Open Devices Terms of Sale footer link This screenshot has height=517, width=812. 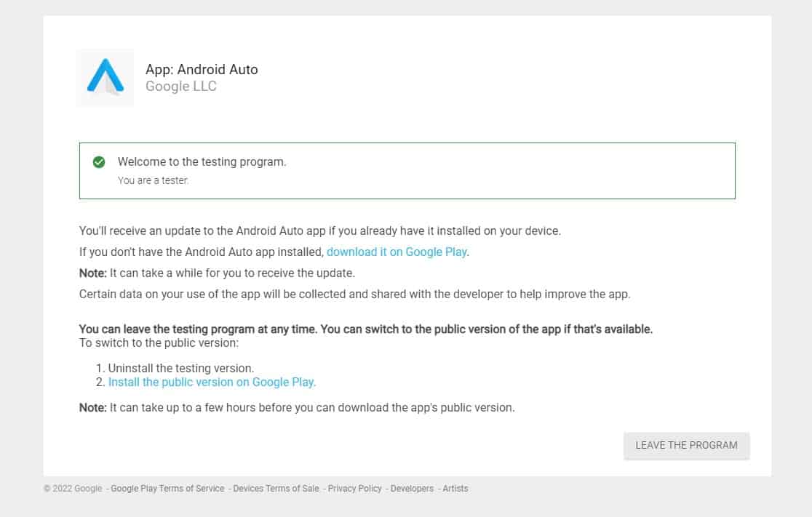pos(276,489)
